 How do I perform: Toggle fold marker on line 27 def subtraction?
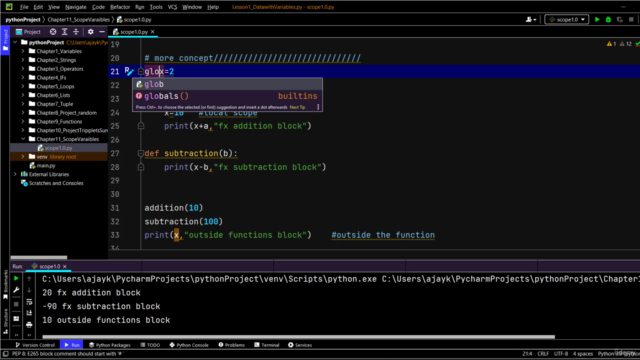141,153
